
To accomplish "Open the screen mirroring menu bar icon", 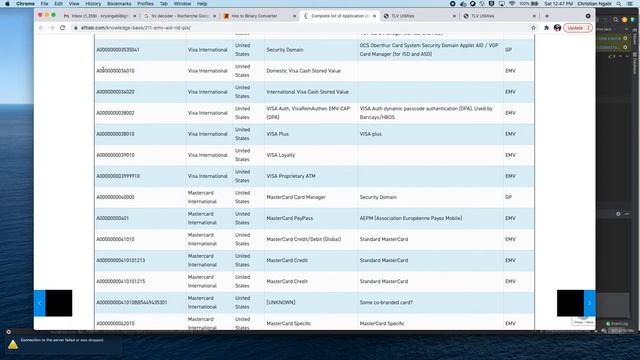I will 502,4.
